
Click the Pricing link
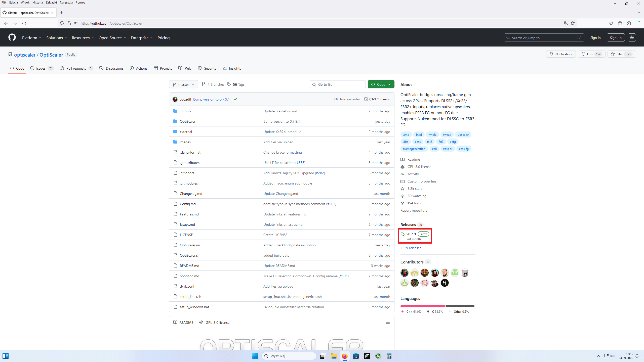pos(164,38)
